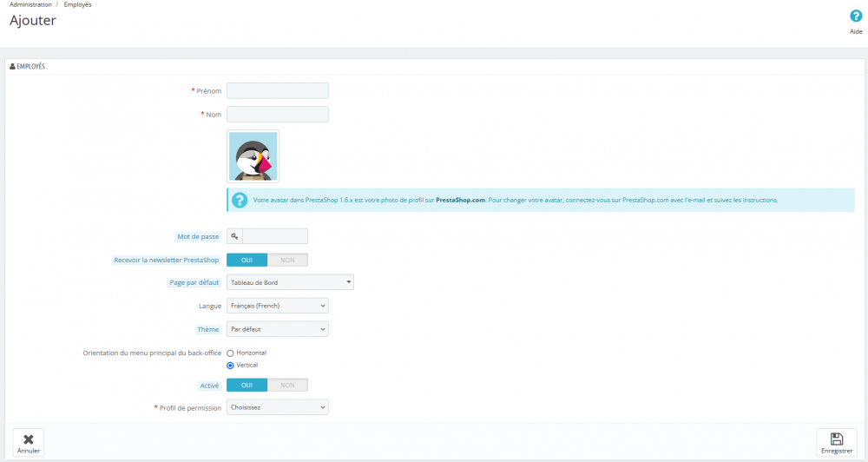Open the Profil de permission dropdown
Image resolution: width=868 pixels, height=462 pixels.
[278, 407]
